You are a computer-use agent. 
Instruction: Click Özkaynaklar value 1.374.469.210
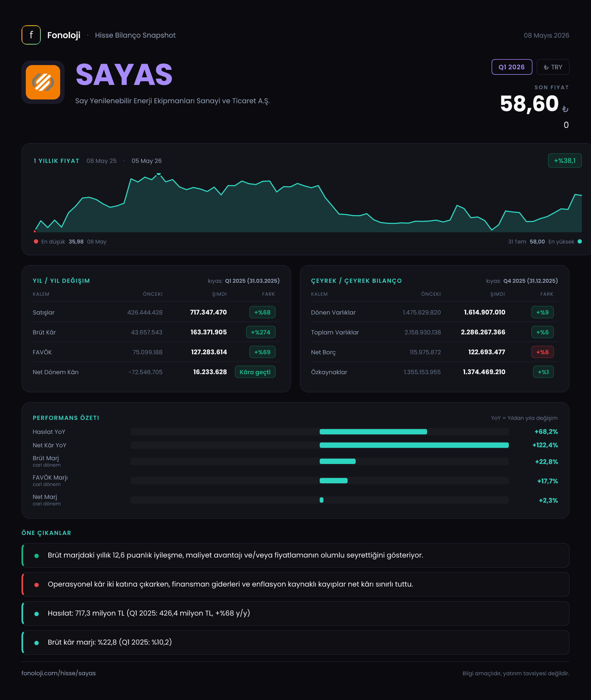[484, 372]
